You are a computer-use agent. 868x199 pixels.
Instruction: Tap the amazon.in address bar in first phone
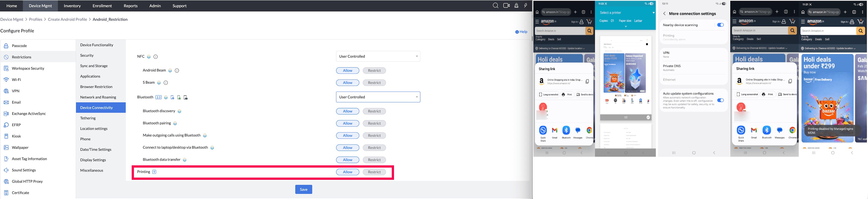click(x=556, y=12)
